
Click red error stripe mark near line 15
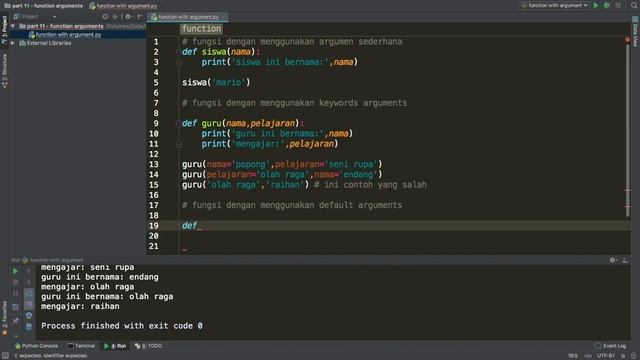pyautogui.click(x=628, y=191)
